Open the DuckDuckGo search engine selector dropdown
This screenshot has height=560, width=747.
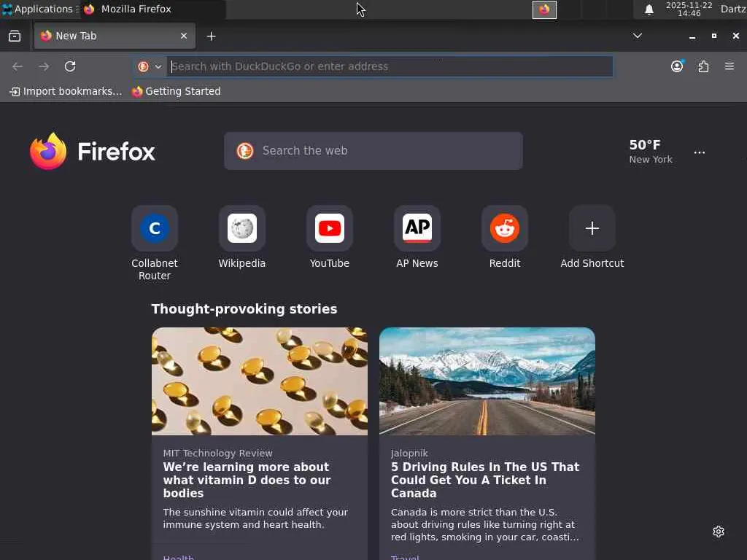point(150,66)
